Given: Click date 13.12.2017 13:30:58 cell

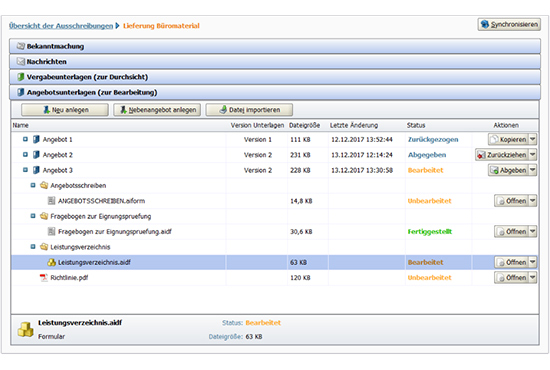Looking at the screenshot, I should click(362, 170).
